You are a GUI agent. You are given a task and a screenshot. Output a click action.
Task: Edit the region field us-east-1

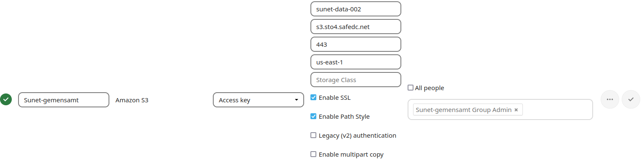coord(356,62)
